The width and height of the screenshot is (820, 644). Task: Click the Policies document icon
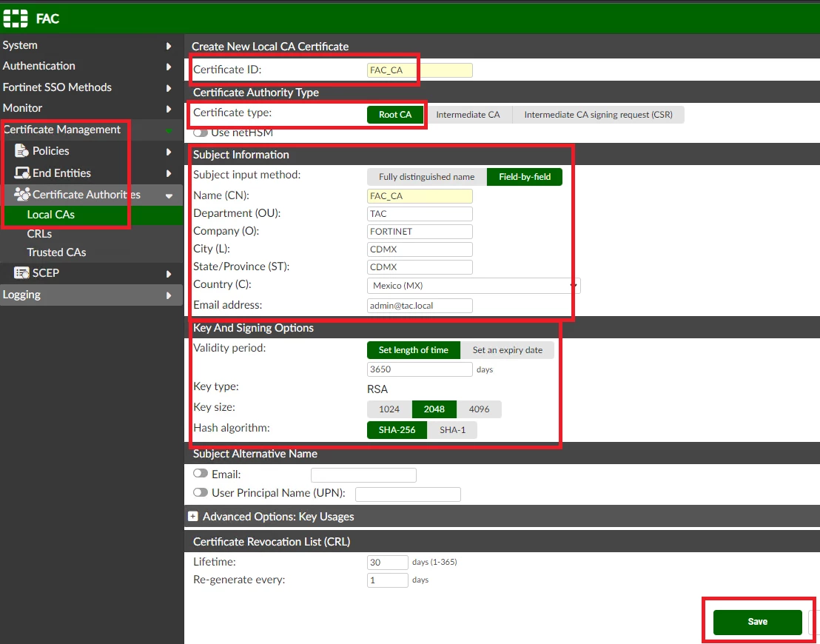point(21,151)
